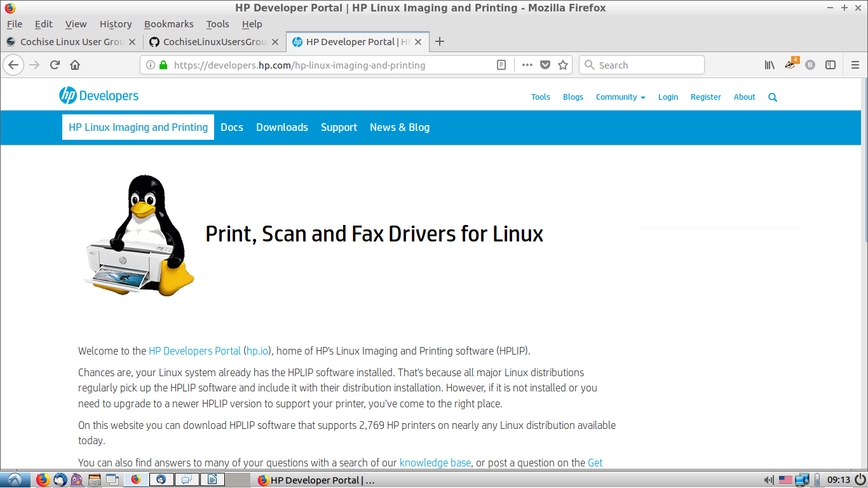Switch to CochiseLinuxUsersGroup GitHub tab
Image resolution: width=868 pixels, height=488 pixels.
[215, 42]
